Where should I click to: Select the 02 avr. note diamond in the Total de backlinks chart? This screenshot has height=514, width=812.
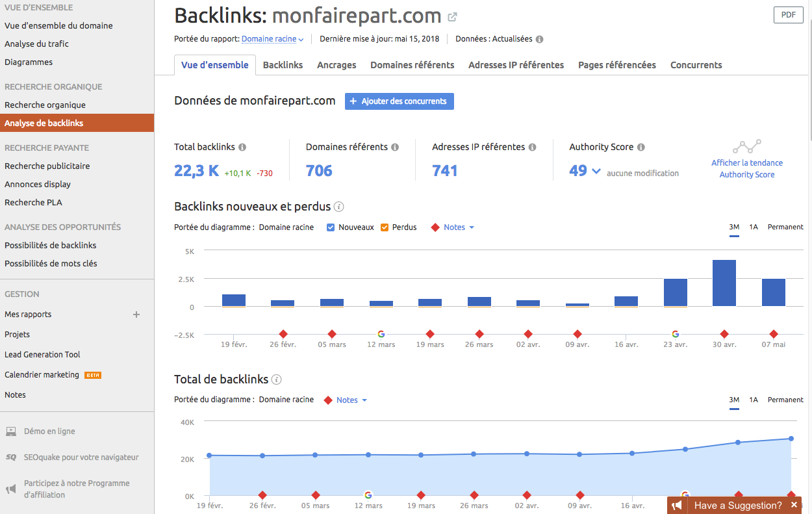tap(527, 495)
